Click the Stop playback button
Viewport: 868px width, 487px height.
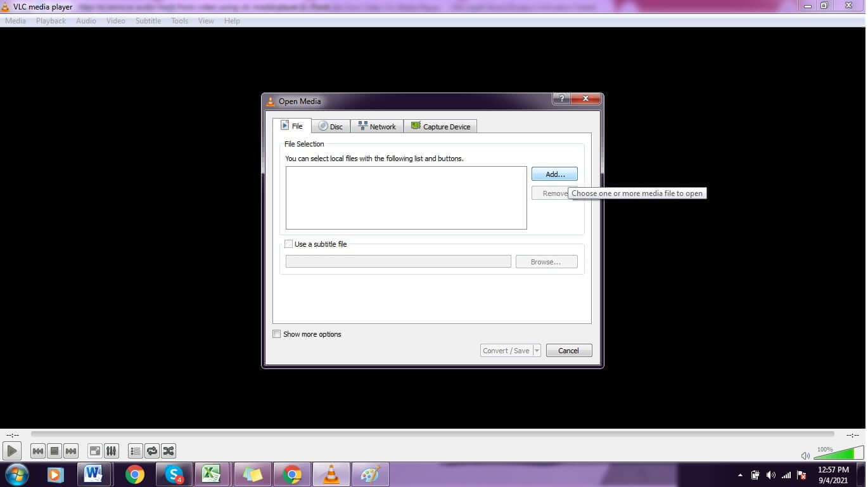(x=54, y=451)
